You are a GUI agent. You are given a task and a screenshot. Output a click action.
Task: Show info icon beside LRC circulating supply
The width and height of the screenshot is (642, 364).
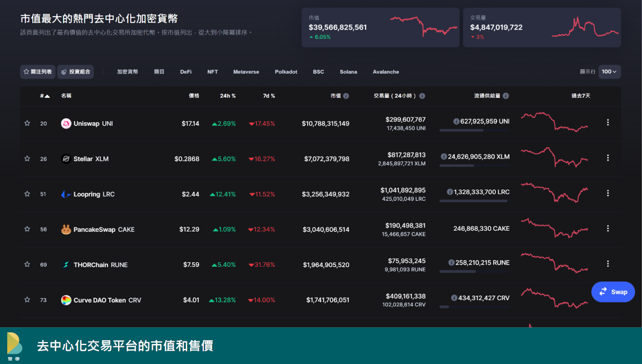pyautogui.click(x=450, y=192)
